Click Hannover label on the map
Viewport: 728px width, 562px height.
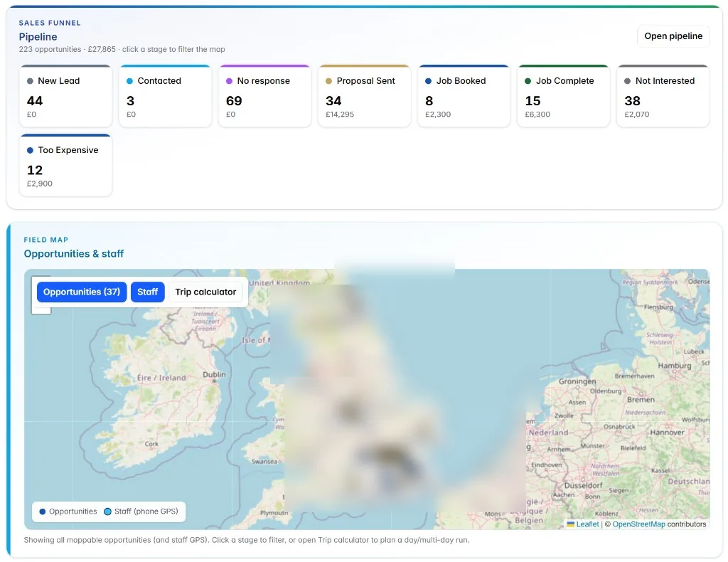pyautogui.click(x=667, y=433)
